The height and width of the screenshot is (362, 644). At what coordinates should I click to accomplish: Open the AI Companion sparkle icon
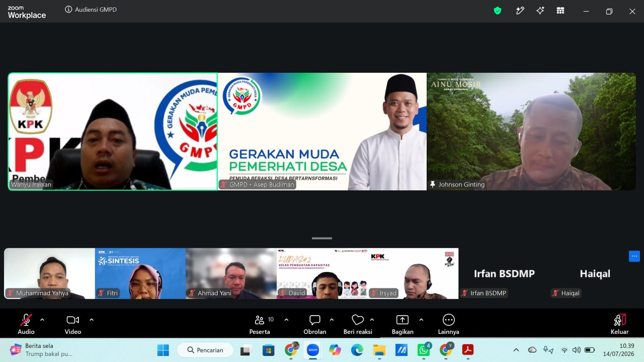540,11
